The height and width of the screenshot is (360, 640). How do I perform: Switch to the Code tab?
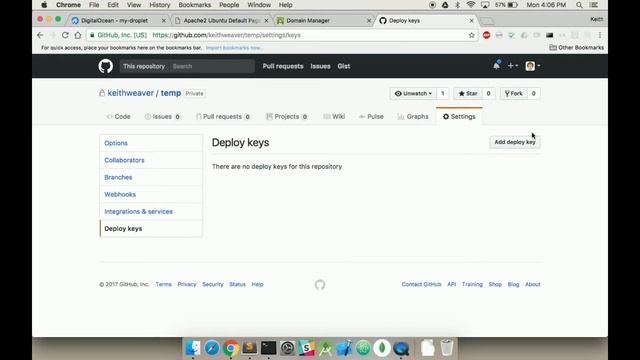118,116
